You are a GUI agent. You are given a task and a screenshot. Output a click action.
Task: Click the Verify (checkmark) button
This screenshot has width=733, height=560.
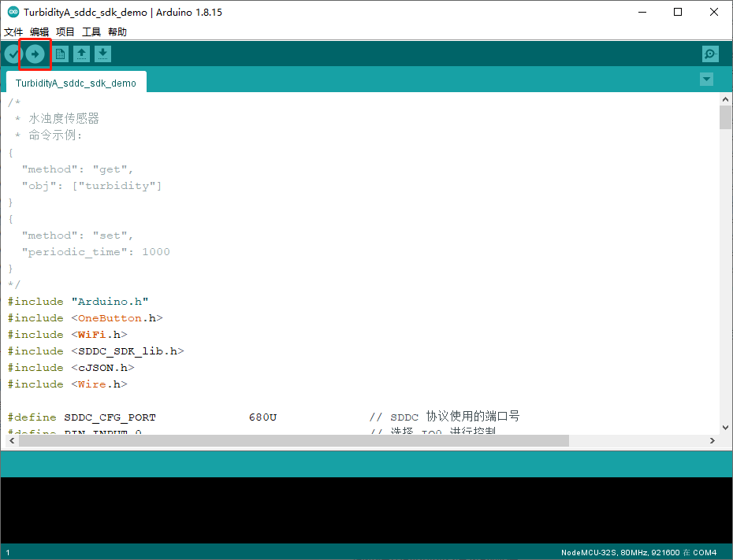pyautogui.click(x=13, y=54)
